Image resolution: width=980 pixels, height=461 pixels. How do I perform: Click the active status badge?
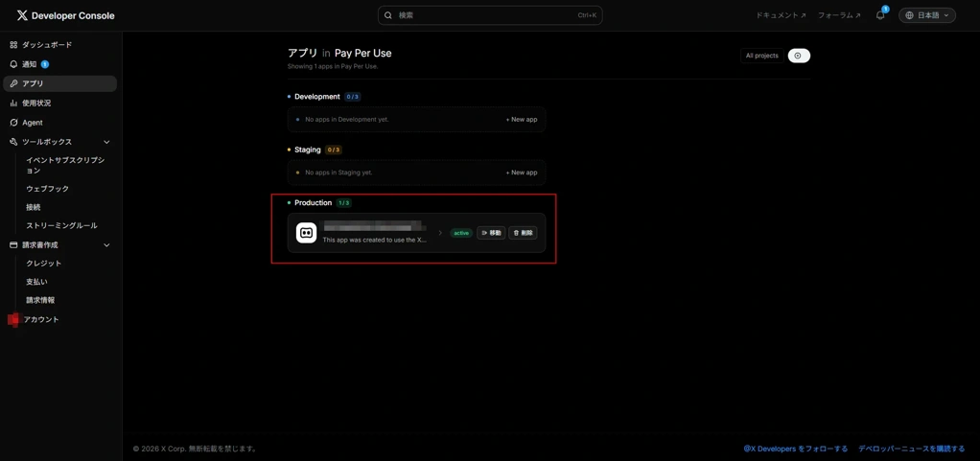click(x=461, y=233)
